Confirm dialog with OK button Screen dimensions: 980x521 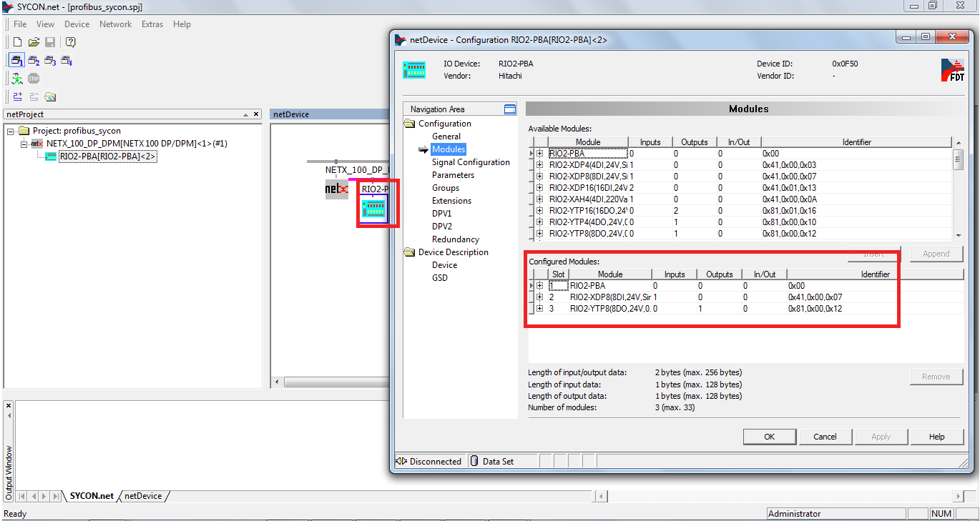769,437
